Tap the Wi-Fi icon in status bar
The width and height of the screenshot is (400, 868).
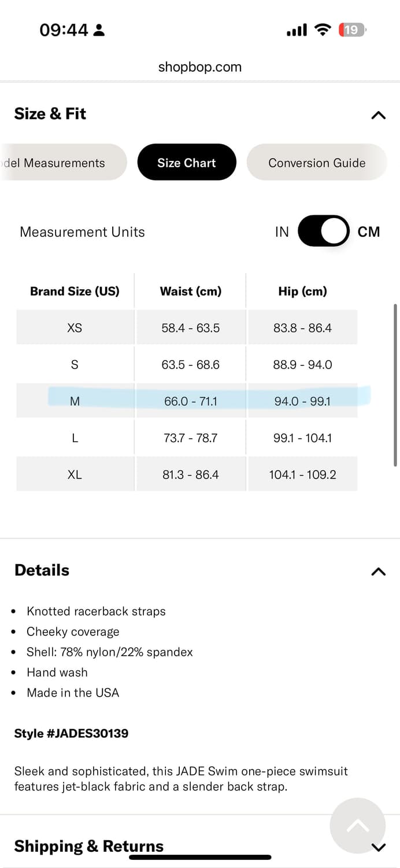point(323,30)
